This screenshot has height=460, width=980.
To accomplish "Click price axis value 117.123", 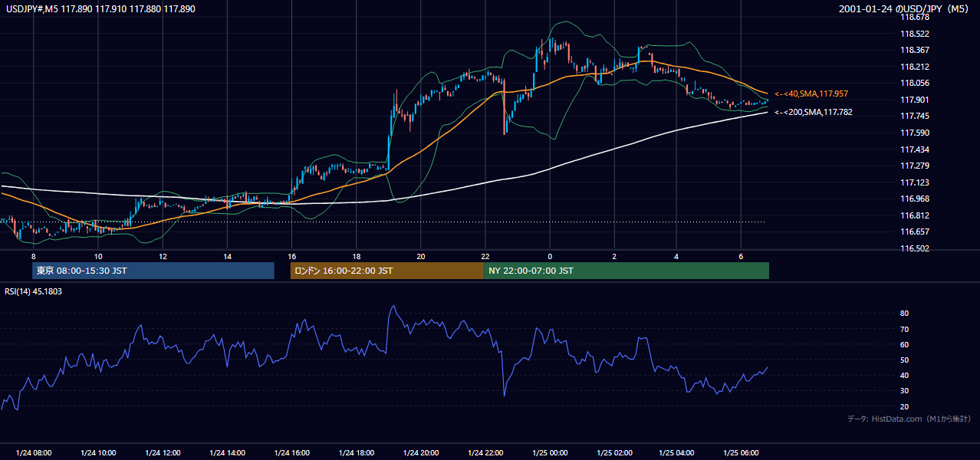I will click(916, 182).
